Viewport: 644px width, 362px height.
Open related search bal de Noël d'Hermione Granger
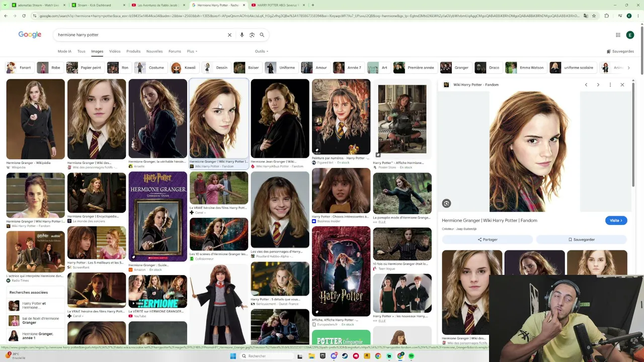click(x=35, y=320)
